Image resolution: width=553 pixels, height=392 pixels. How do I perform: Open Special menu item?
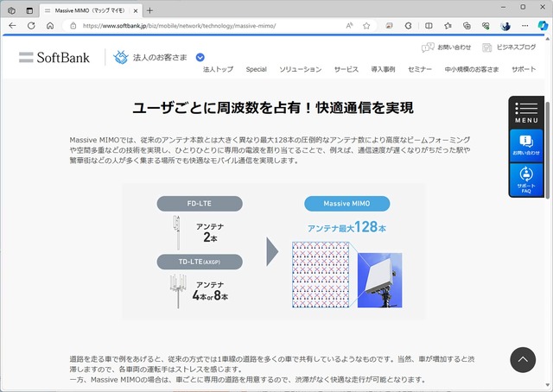[x=257, y=69]
